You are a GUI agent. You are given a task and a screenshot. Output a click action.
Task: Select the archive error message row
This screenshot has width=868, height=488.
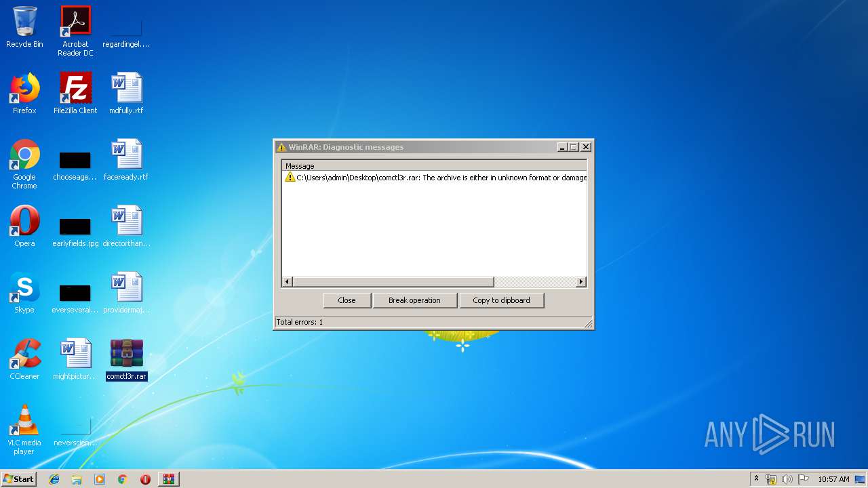click(435, 178)
